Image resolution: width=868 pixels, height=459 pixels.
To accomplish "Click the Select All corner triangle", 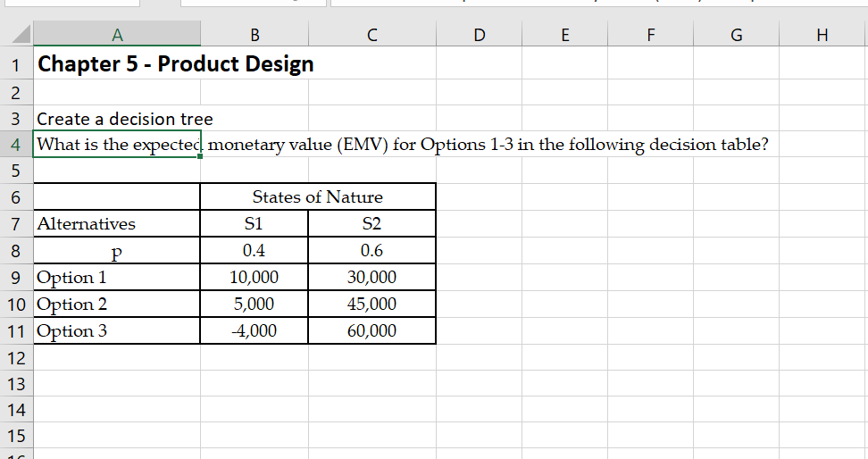I will coord(21,34).
